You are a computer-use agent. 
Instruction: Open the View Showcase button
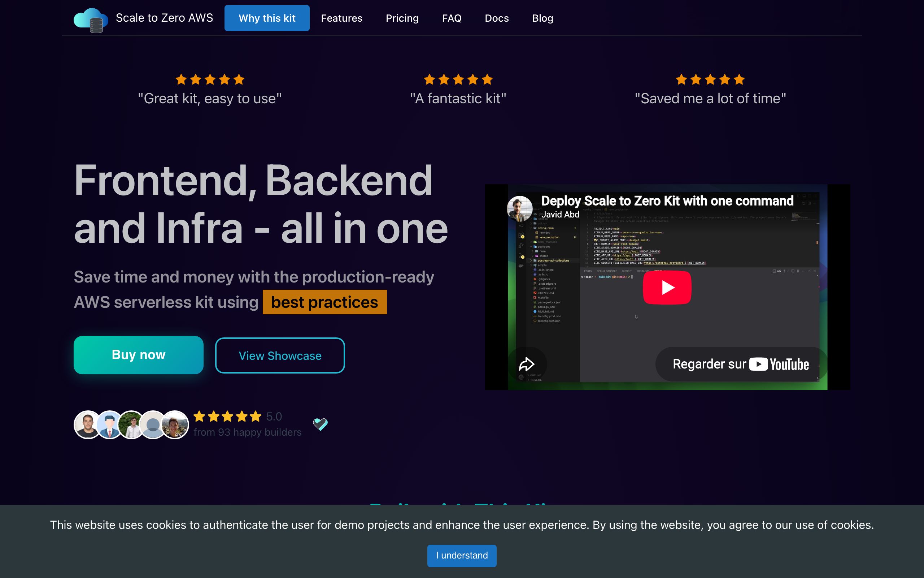click(280, 355)
